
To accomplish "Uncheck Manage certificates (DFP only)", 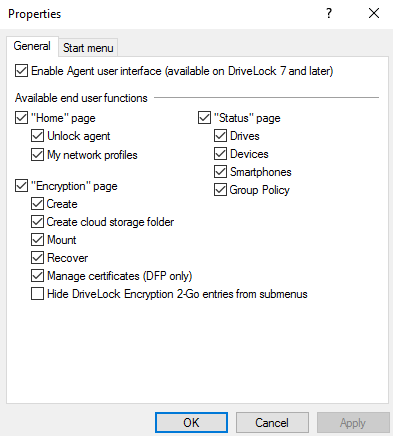I will tap(37, 276).
